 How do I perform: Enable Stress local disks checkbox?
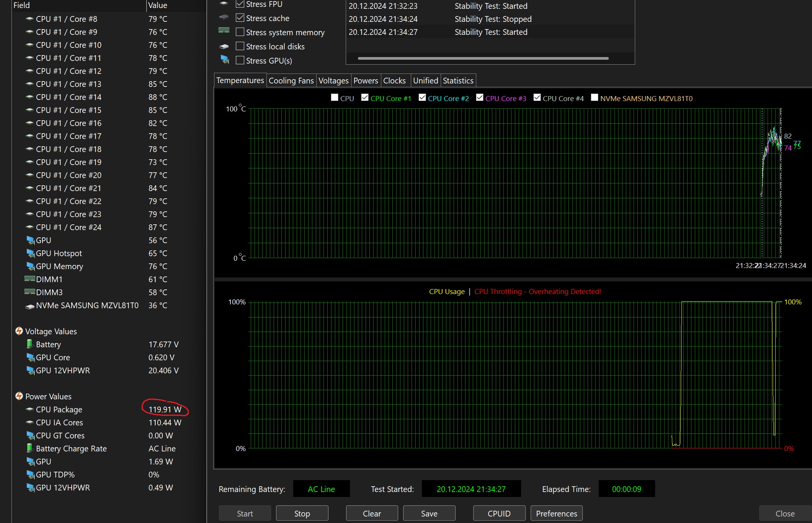(x=240, y=46)
